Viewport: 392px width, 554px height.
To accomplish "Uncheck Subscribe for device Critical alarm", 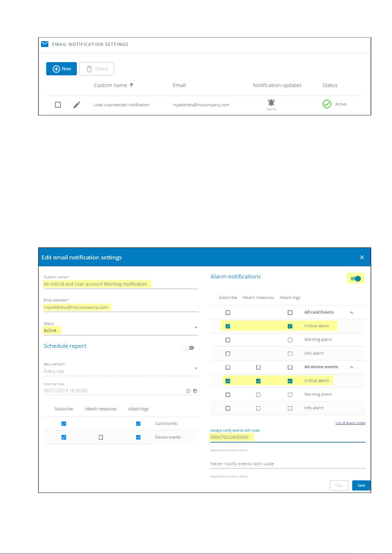I will click(228, 381).
